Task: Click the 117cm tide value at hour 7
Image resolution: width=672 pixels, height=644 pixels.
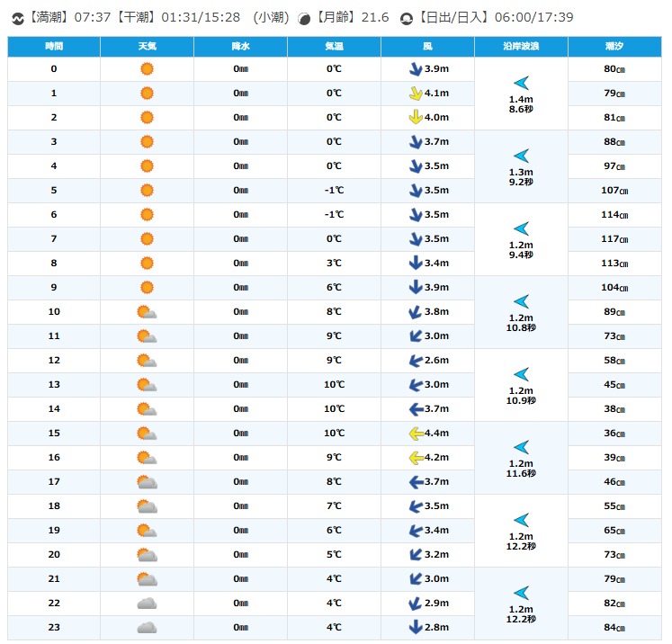Action: 615,239
